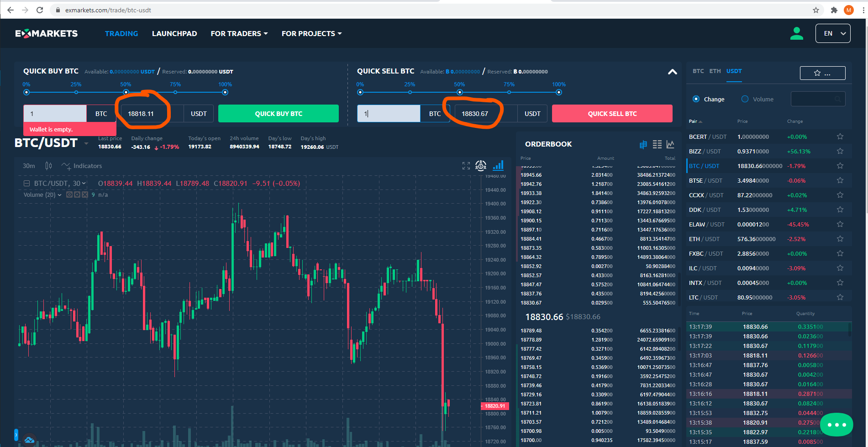Open the favorites star filter button

[x=822, y=73]
